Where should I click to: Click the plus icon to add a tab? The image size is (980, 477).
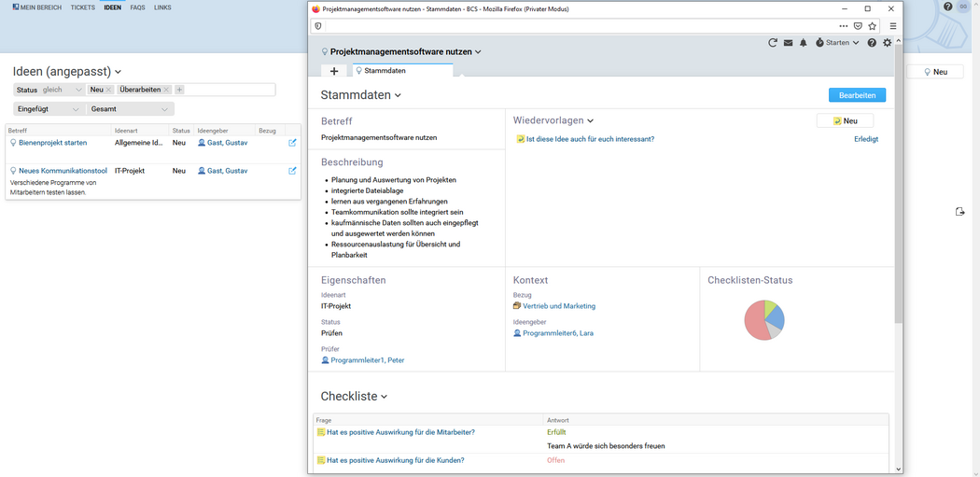(x=334, y=71)
